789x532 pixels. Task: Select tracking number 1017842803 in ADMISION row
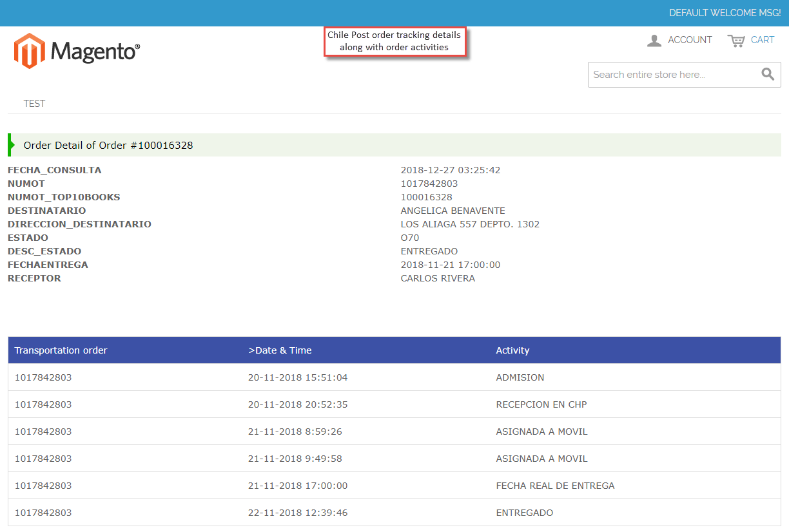coord(43,377)
